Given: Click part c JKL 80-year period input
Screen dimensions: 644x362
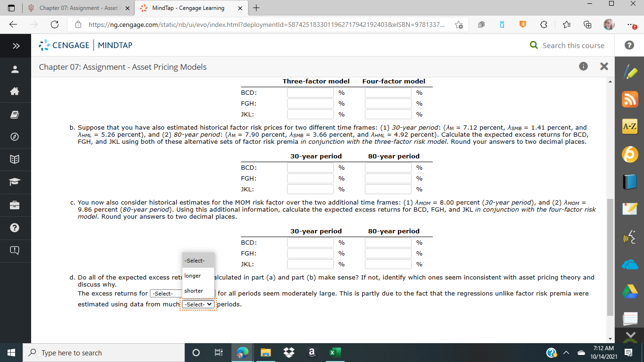Looking at the screenshot, I should point(388,264).
